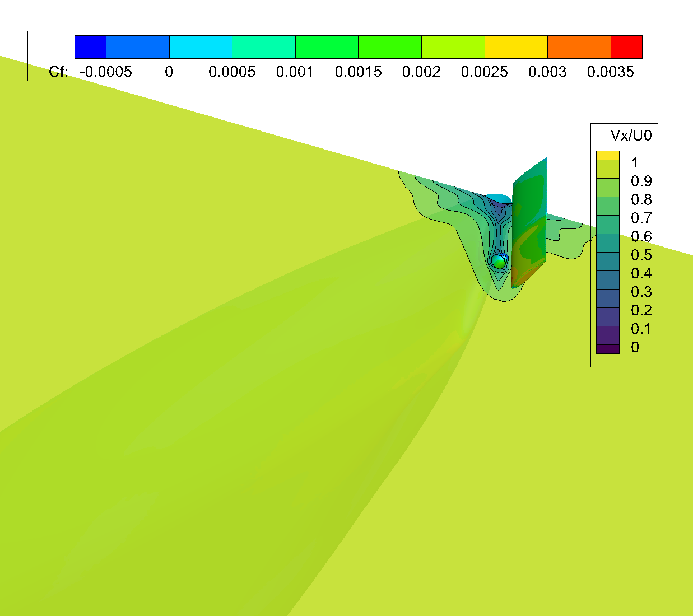
Task: Click the '0.003' Cf legend label
Action: pos(547,72)
